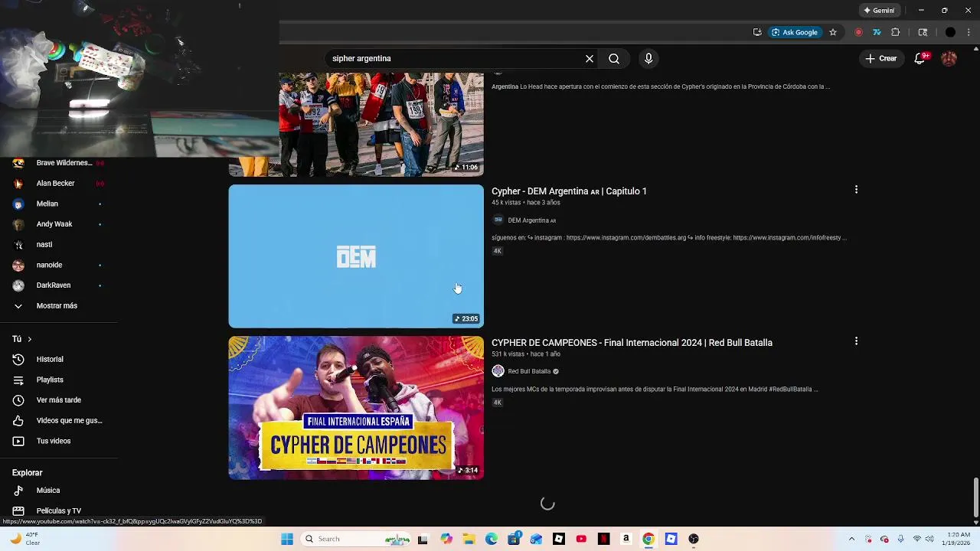Open the YouTube account avatar menu

click(949, 58)
